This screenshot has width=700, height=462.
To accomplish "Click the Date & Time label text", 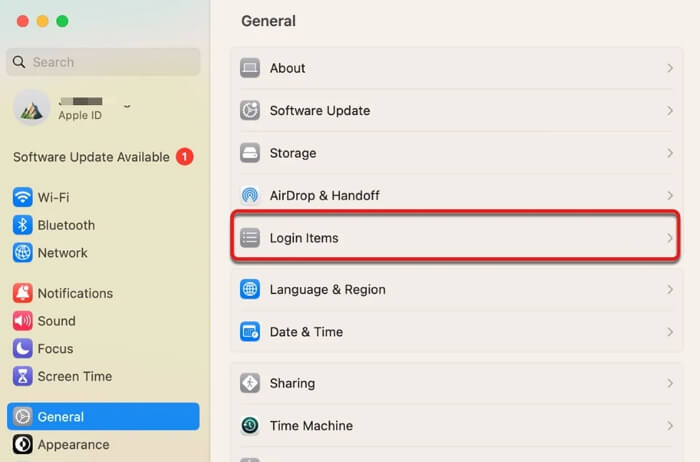I will pyautogui.click(x=306, y=332).
